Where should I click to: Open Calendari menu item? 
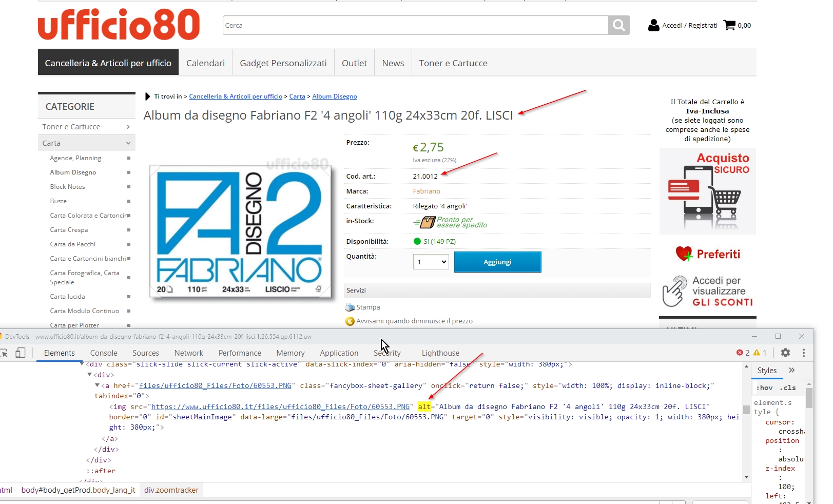click(205, 63)
